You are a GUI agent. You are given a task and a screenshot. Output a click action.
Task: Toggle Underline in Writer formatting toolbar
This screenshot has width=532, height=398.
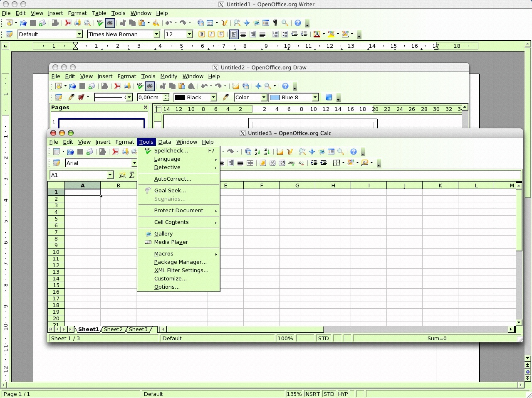(x=221, y=34)
